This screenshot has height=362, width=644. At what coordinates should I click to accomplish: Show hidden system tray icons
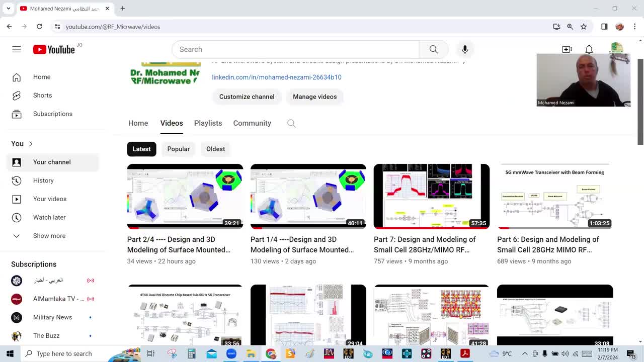click(x=525, y=353)
